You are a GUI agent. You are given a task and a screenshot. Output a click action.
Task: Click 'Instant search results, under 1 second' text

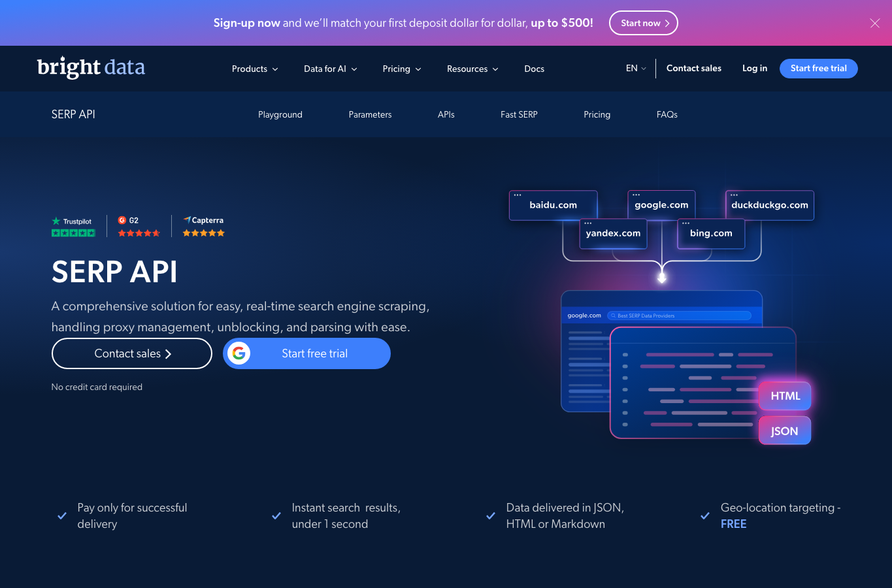tap(346, 515)
